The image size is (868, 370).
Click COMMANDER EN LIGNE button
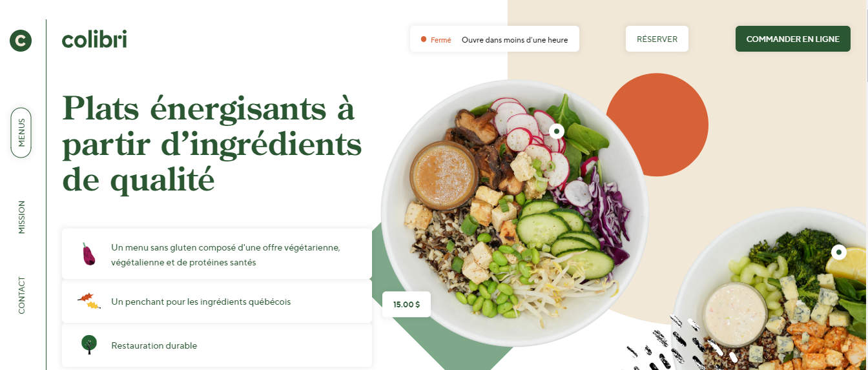793,39
